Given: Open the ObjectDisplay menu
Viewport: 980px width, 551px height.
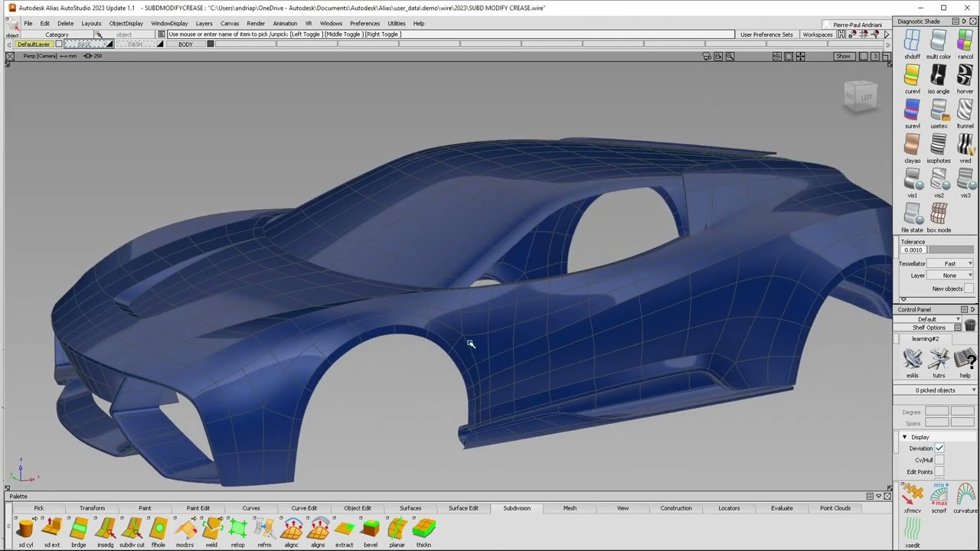Looking at the screenshot, I should coord(126,24).
